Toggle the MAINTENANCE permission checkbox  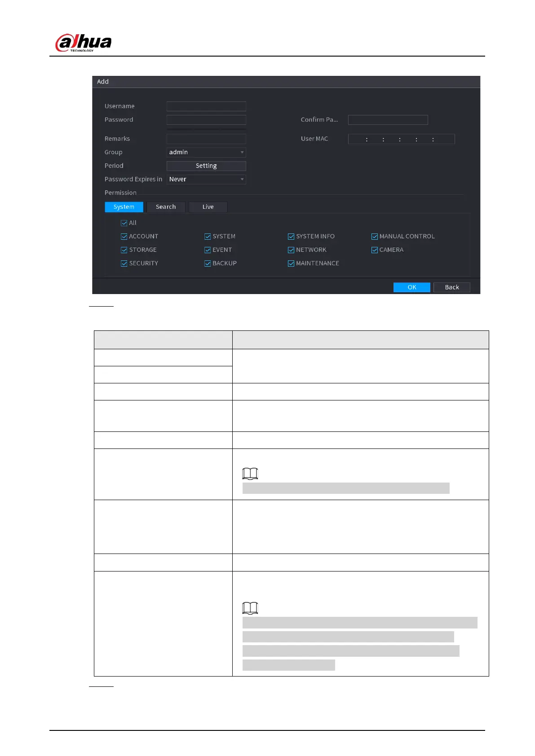(x=291, y=264)
